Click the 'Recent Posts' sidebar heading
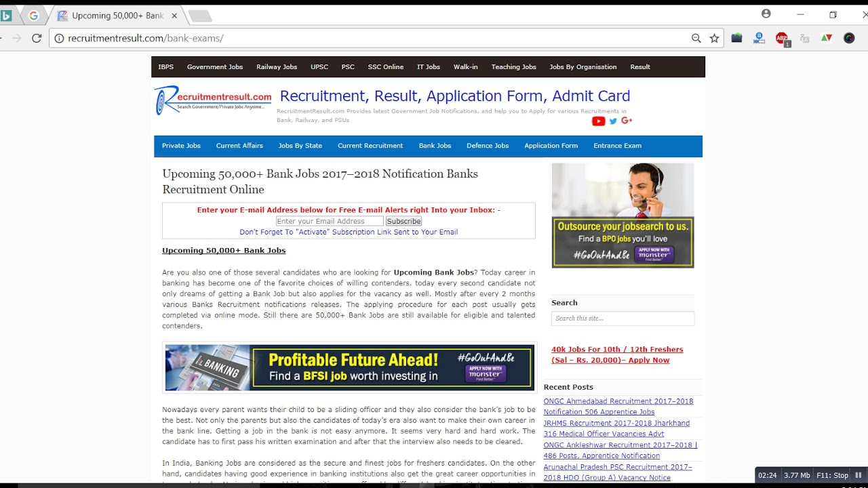Image resolution: width=868 pixels, height=488 pixels. pyautogui.click(x=568, y=387)
